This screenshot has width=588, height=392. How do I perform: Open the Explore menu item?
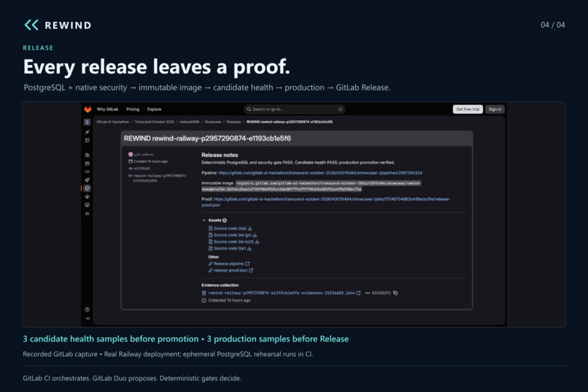[x=154, y=109]
